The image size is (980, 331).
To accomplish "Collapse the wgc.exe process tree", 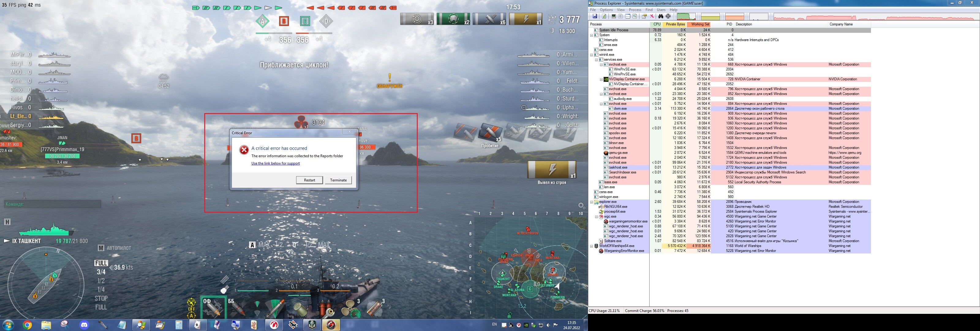I will 597,217.
